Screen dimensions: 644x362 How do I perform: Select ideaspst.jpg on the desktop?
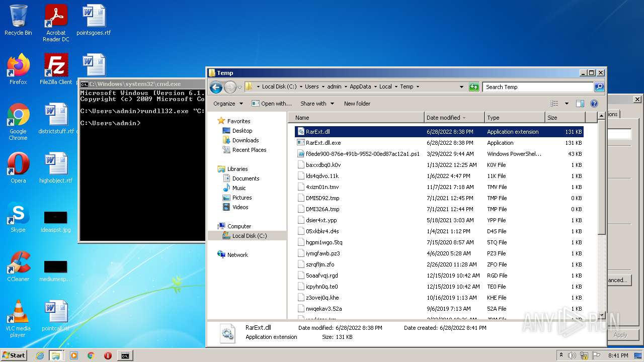[56, 221]
